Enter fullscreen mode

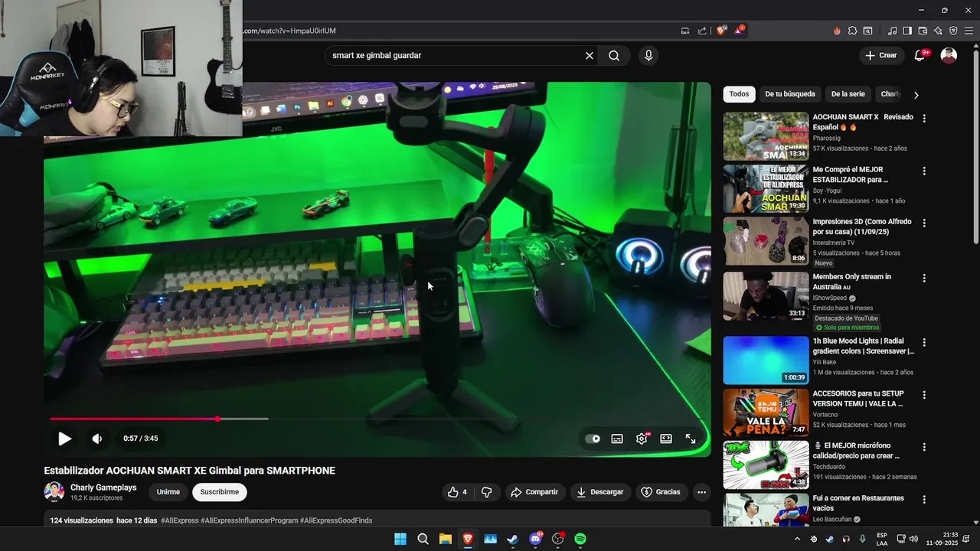point(691,439)
